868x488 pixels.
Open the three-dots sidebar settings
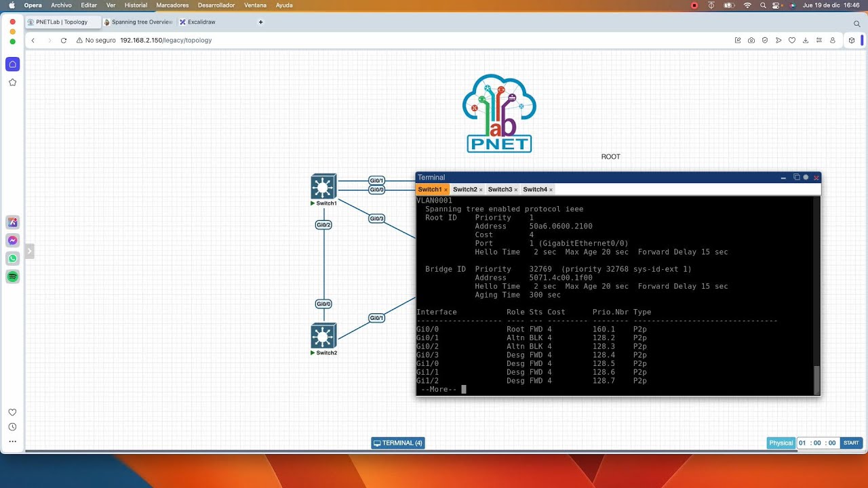(12, 441)
